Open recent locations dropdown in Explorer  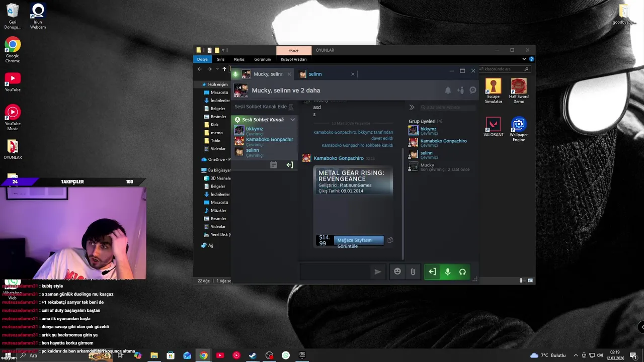tap(217, 69)
